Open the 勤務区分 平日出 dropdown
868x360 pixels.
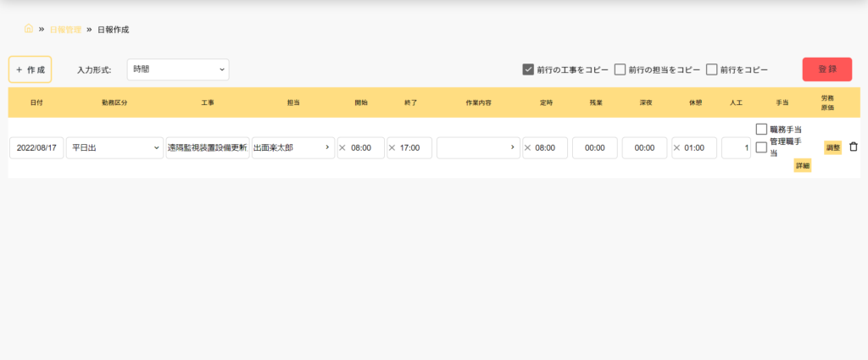(114, 147)
